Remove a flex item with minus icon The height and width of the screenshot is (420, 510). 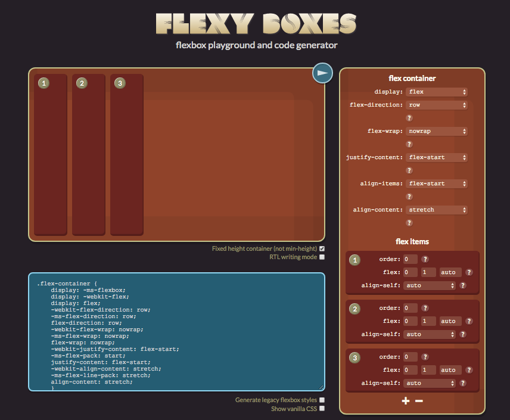pyautogui.click(x=419, y=401)
